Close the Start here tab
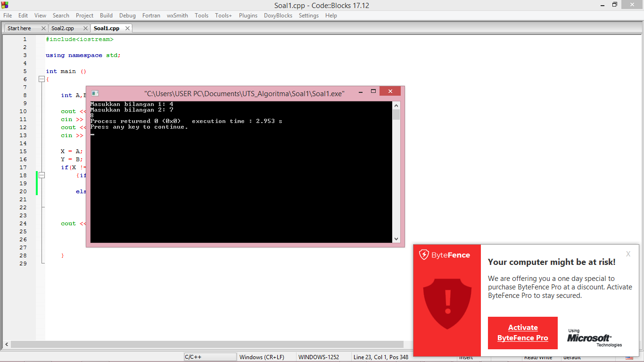The width and height of the screenshot is (644, 362). pos(44,28)
